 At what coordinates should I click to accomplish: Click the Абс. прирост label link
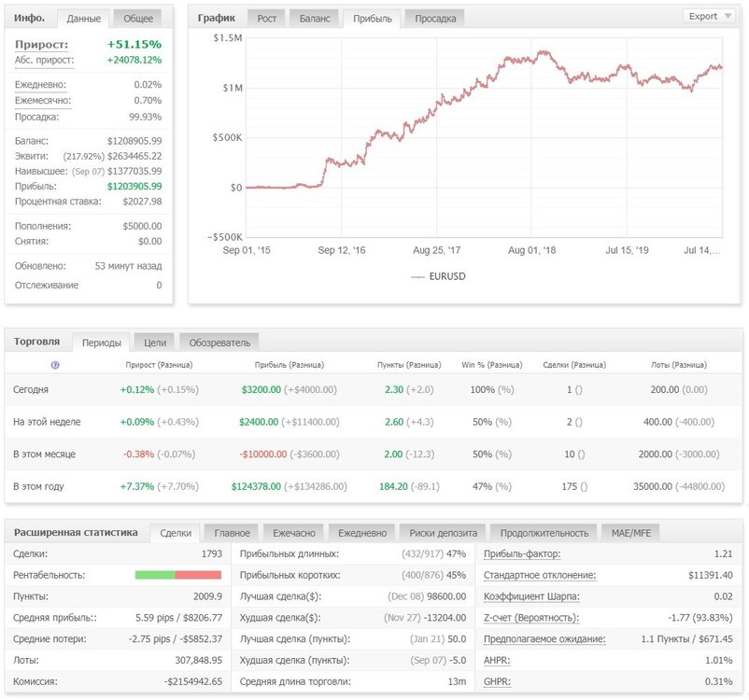click(x=45, y=60)
